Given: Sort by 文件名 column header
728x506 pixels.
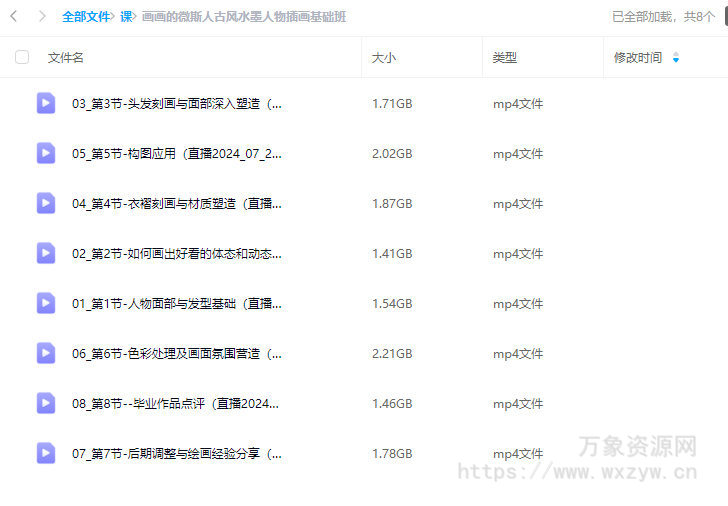Looking at the screenshot, I should pyautogui.click(x=65, y=58).
